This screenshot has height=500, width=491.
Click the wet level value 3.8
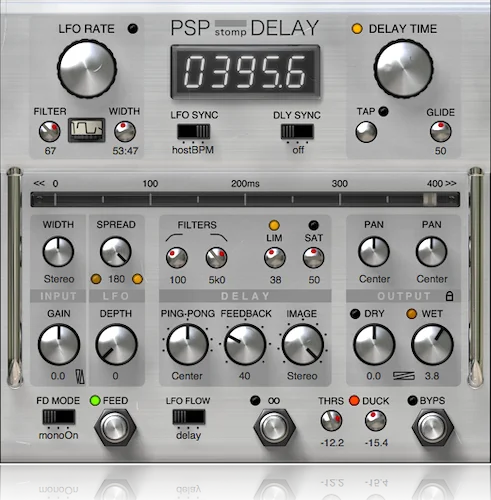(x=432, y=376)
